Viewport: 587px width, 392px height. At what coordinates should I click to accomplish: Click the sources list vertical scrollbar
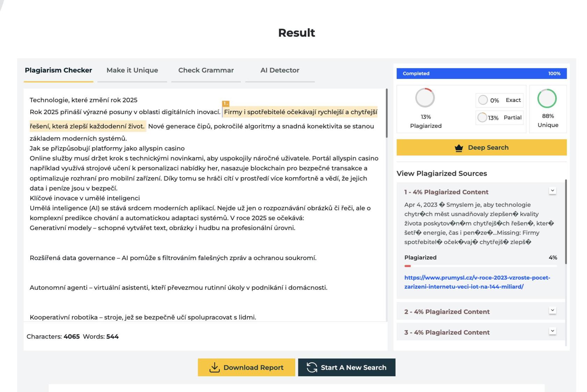tap(566, 222)
